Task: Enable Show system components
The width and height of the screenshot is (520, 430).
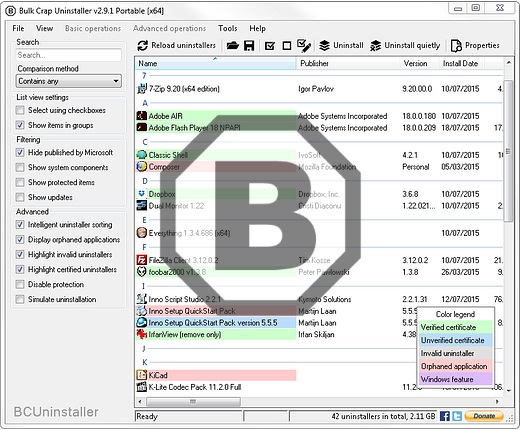Action: [20, 167]
